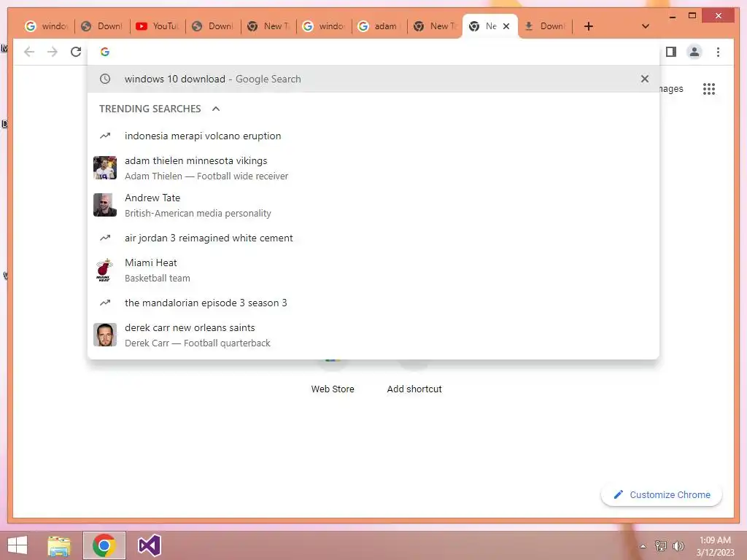Choose the Andrew Tate suggestion
The width and height of the screenshot is (747, 560).
click(x=373, y=205)
